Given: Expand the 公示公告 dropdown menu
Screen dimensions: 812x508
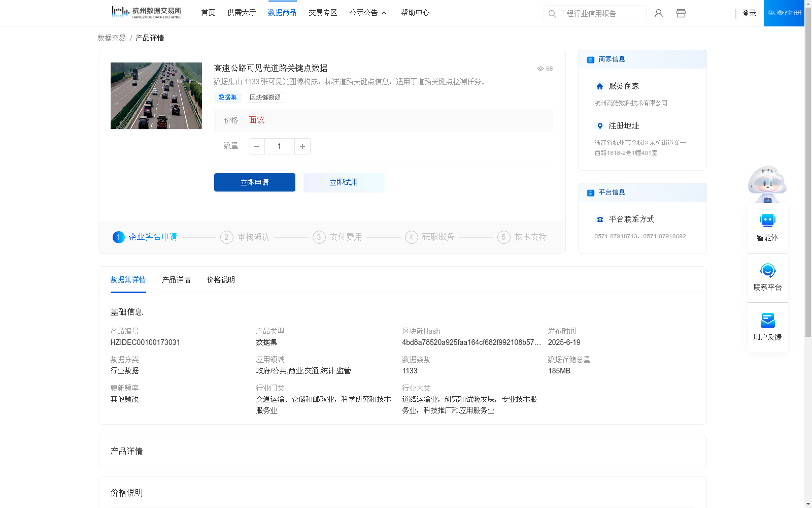Looking at the screenshot, I should [x=368, y=13].
